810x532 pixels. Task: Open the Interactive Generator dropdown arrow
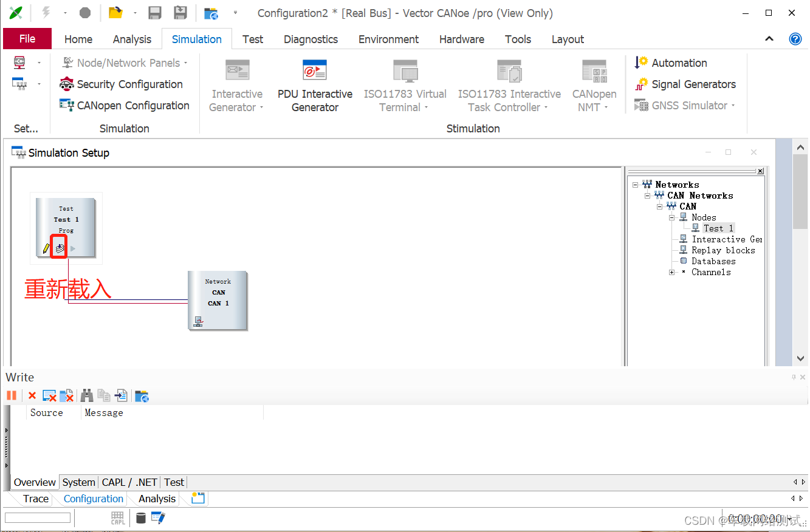(263, 107)
